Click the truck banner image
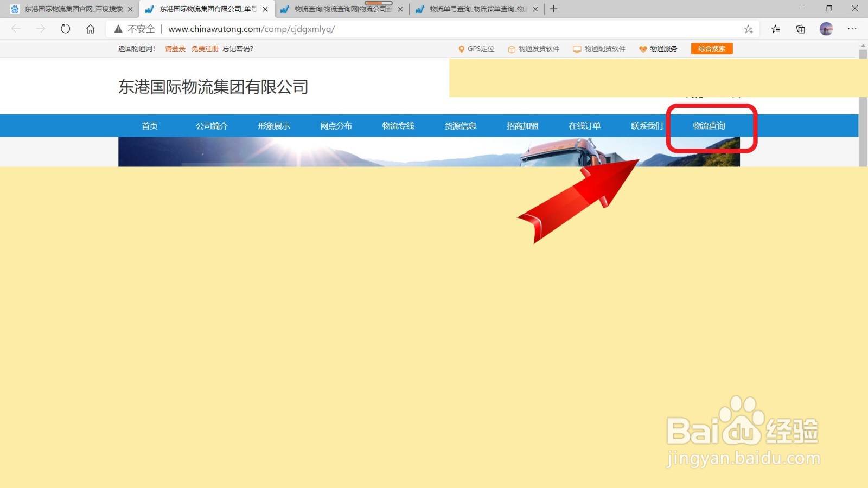This screenshot has width=868, height=488. click(429, 152)
